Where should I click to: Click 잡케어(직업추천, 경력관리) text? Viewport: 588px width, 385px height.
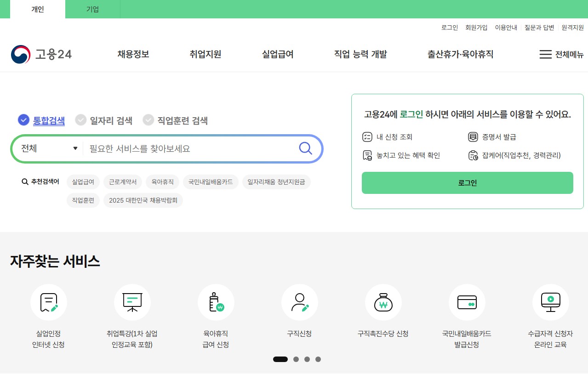[x=521, y=155]
